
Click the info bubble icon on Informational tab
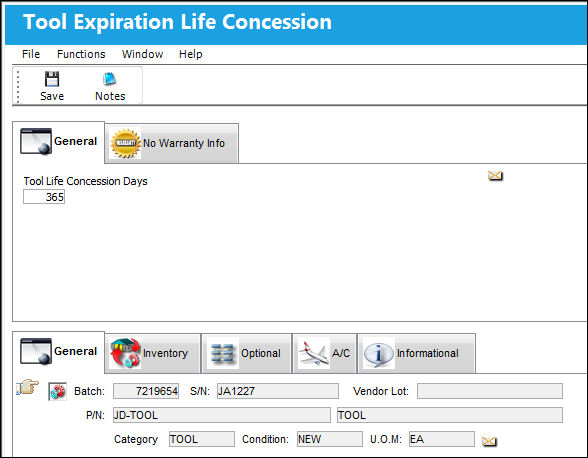tap(378, 354)
